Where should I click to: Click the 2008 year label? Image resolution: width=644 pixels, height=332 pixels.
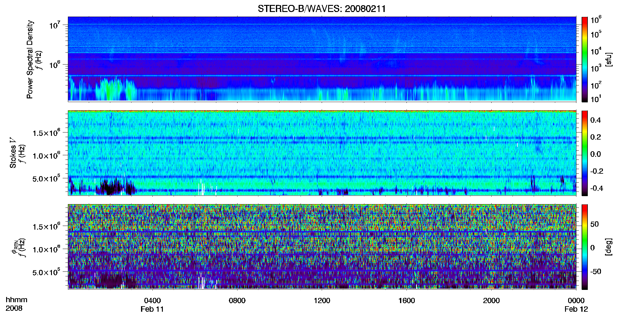click(14, 308)
